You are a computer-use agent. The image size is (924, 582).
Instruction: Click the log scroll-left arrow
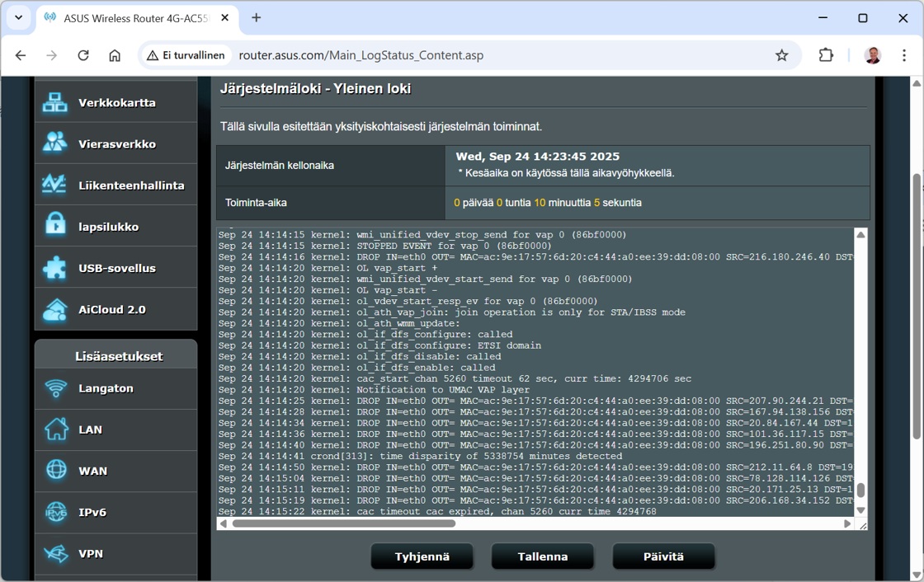point(223,523)
